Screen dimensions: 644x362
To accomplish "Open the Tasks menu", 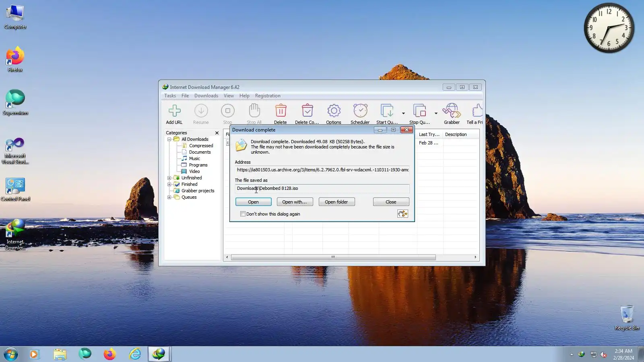I will tap(170, 96).
